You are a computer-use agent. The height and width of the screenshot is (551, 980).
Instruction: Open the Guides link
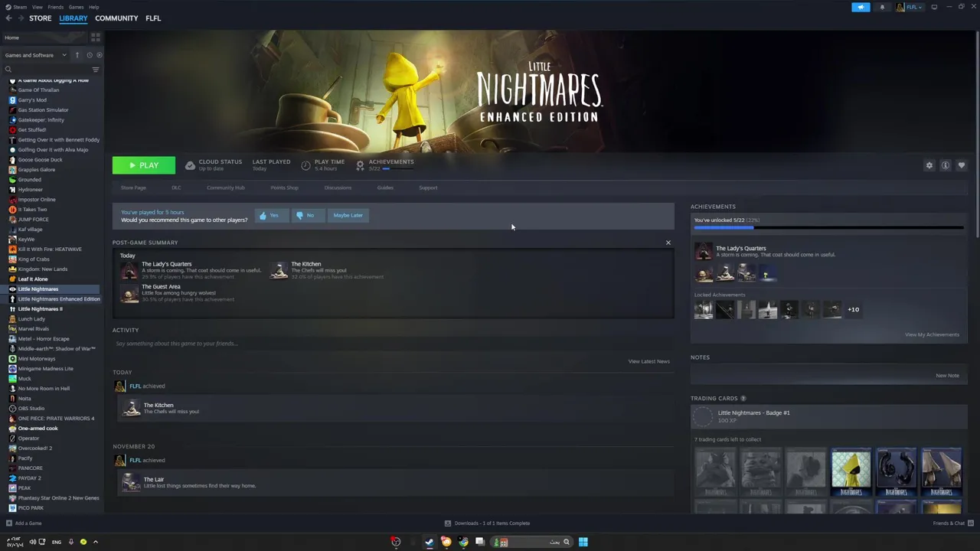[385, 187]
